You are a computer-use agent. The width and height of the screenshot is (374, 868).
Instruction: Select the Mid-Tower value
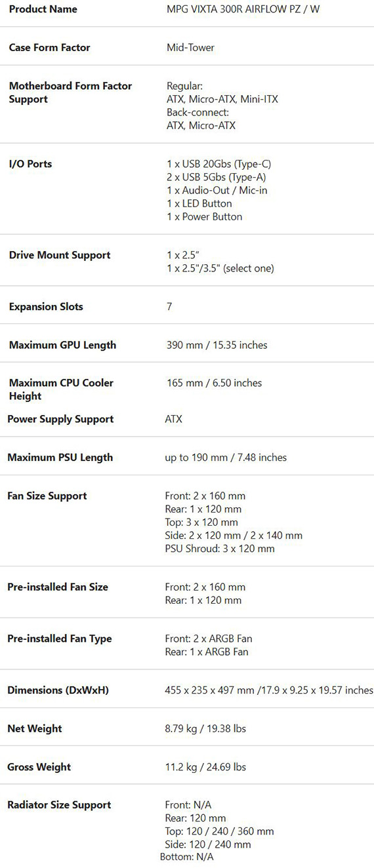click(190, 47)
